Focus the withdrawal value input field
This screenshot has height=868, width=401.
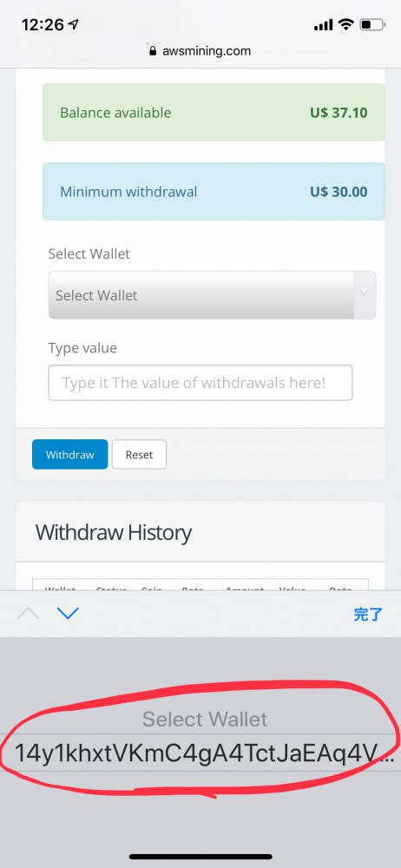pyautogui.click(x=200, y=383)
